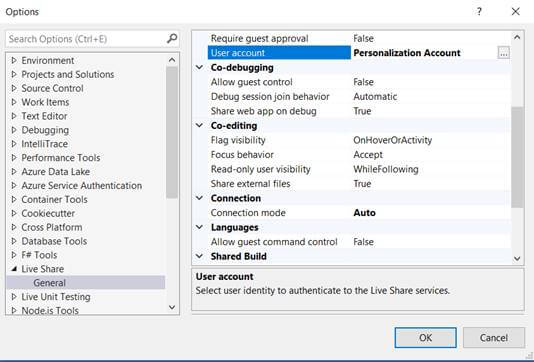This screenshot has height=362, width=534.
Task: Select Container Tools category
Action: (x=54, y=200)
